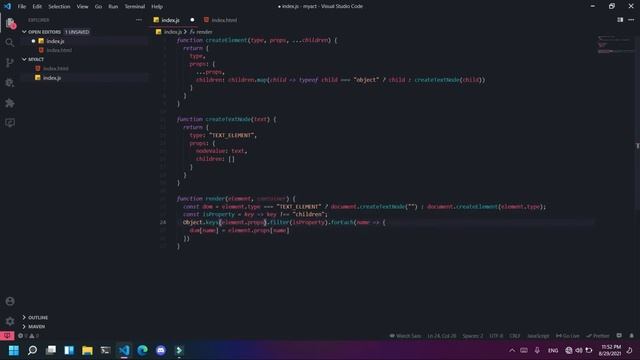Image resolution: width=640 pixels, height=360 pixels.
Task: Click the Ln 24, Col 28 cursor position
Action: point(442,336)
